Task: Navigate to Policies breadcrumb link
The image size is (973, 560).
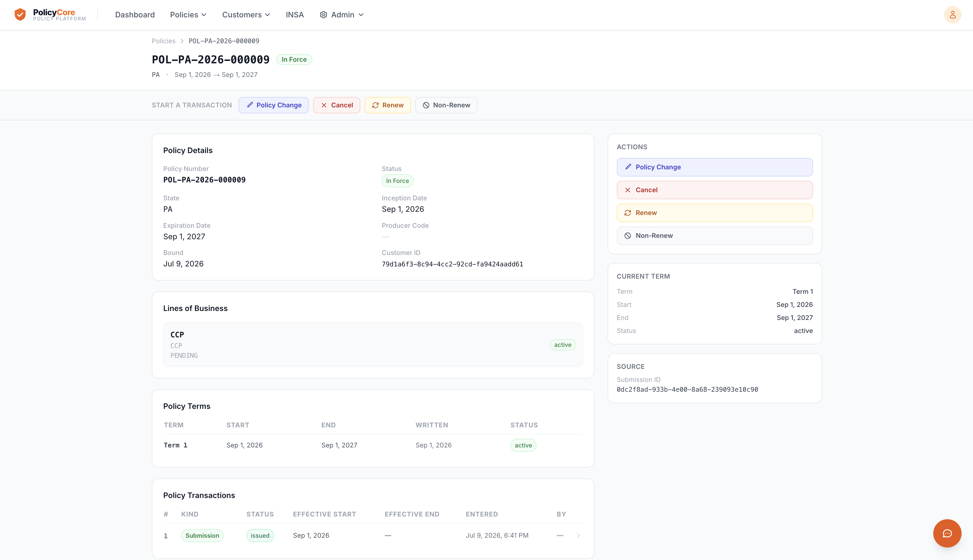Action: (x=164, y=41)
